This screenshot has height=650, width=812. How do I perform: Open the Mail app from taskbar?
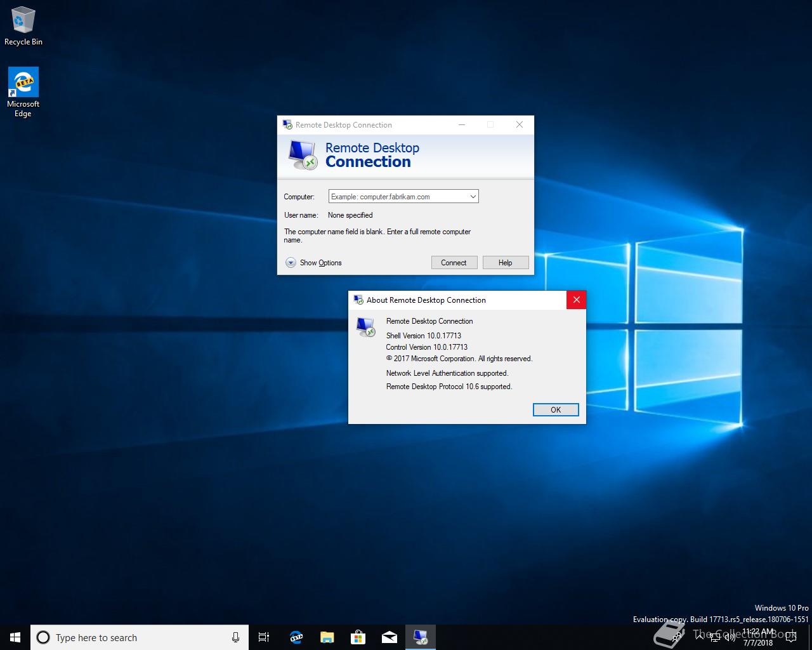click(389, 637)
